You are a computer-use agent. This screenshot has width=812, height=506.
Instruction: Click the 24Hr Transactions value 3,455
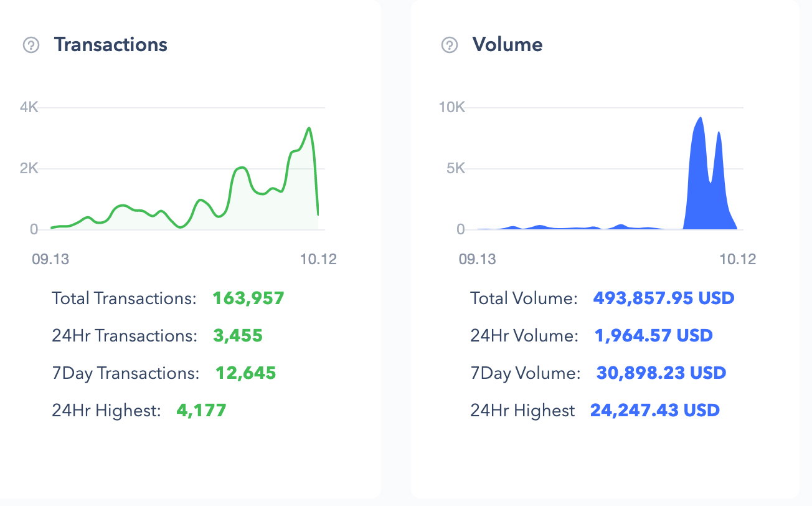pyautogui.click(x=238, y=336)
